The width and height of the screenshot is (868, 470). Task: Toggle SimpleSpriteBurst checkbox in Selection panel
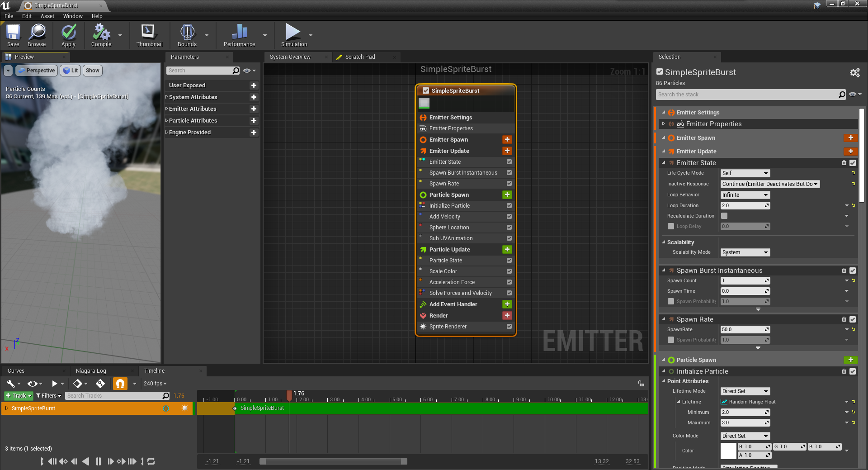point(660,72)
